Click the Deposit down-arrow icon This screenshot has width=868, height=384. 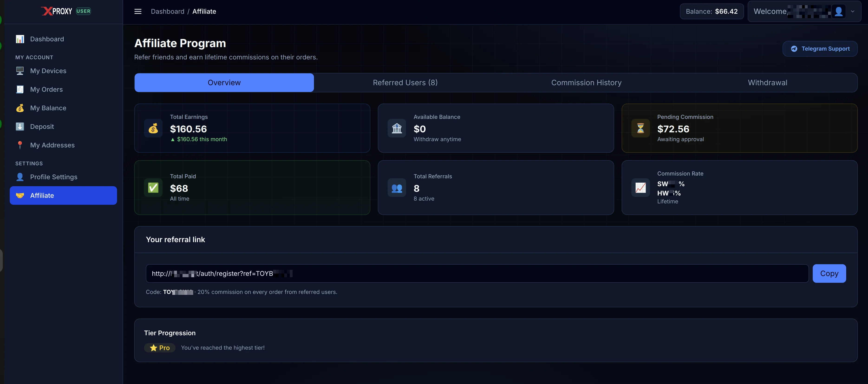click(x=20, y=126)
